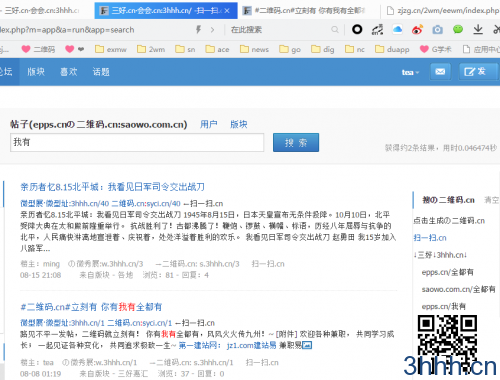This screenshot has width=500, height=380.
Task: Click the 三好 3hhh.cn sidebar text
Action: [x=440, y=255]
